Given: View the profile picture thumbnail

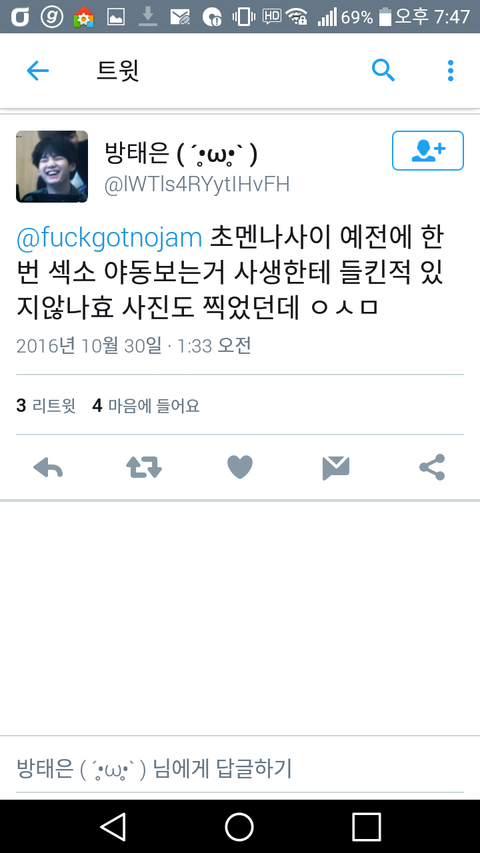Looking at the screenshot, I should pyautogui.click(x=52, y=166).
